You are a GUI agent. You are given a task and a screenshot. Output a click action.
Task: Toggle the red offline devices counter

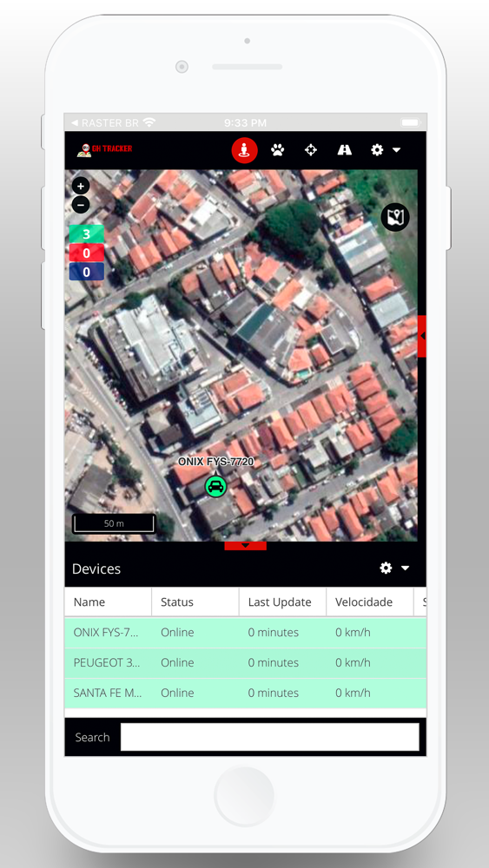(86, 253)
